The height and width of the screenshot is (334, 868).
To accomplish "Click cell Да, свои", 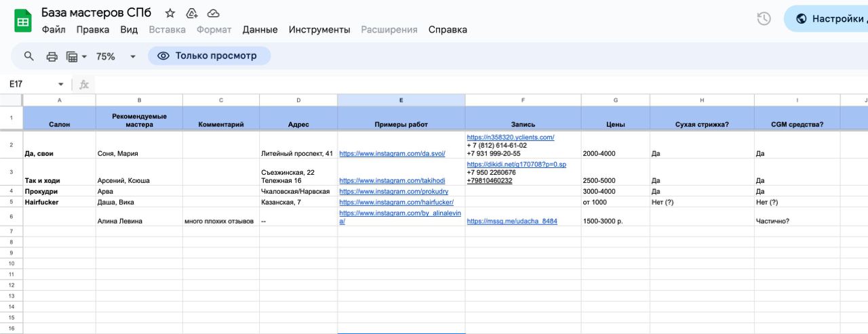I will click(x=59, y=145).
